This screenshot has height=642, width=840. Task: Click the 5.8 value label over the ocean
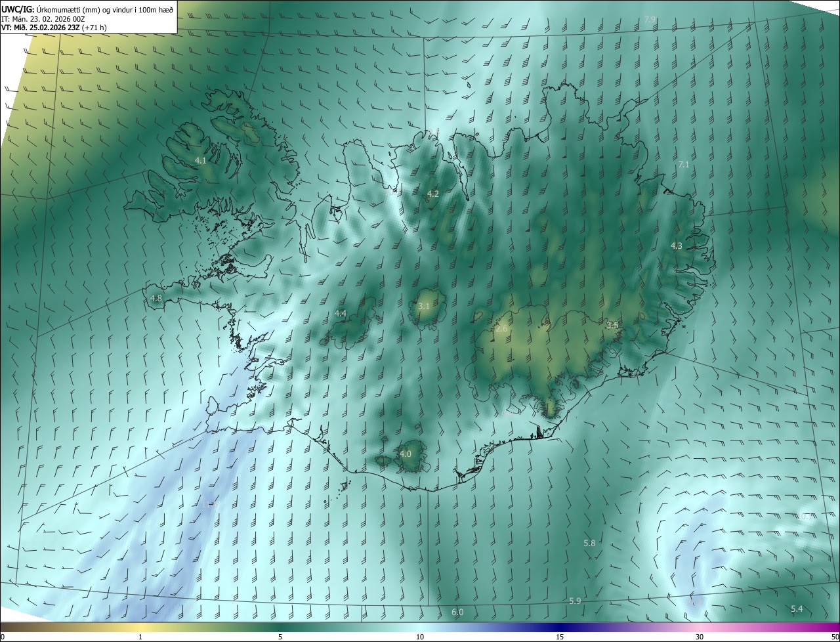589,543
